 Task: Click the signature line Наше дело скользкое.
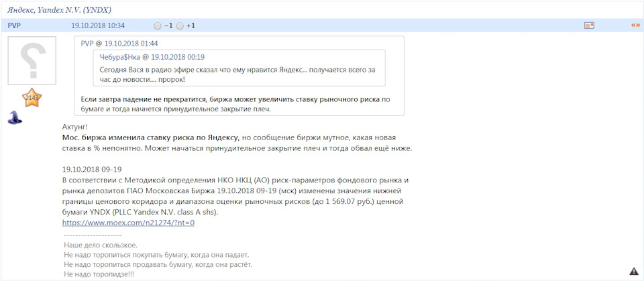click(101, 245)
